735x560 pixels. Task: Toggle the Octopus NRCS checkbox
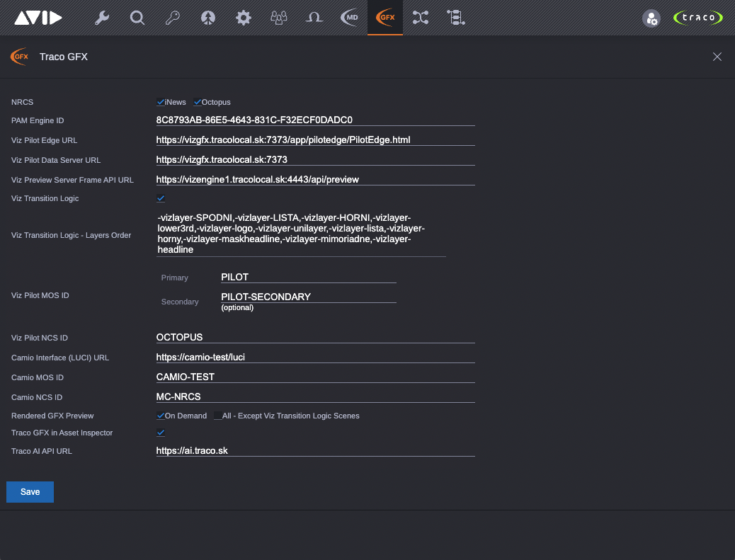198,102
